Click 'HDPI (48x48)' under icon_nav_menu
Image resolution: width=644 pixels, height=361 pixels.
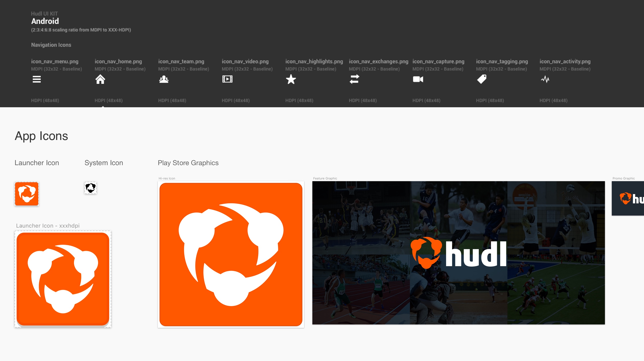pyautogui.click(x=45, y=100)
